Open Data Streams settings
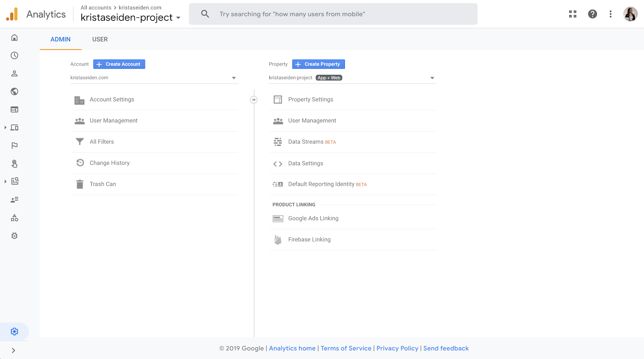644x359 pixels. point(306,142)
